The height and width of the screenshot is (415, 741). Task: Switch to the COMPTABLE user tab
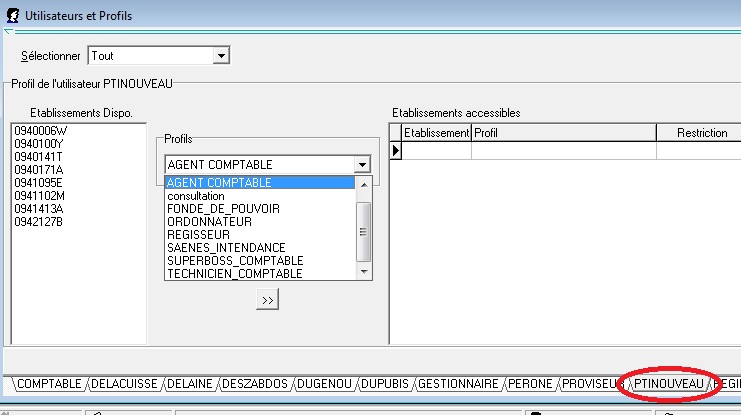coord(49,384)
